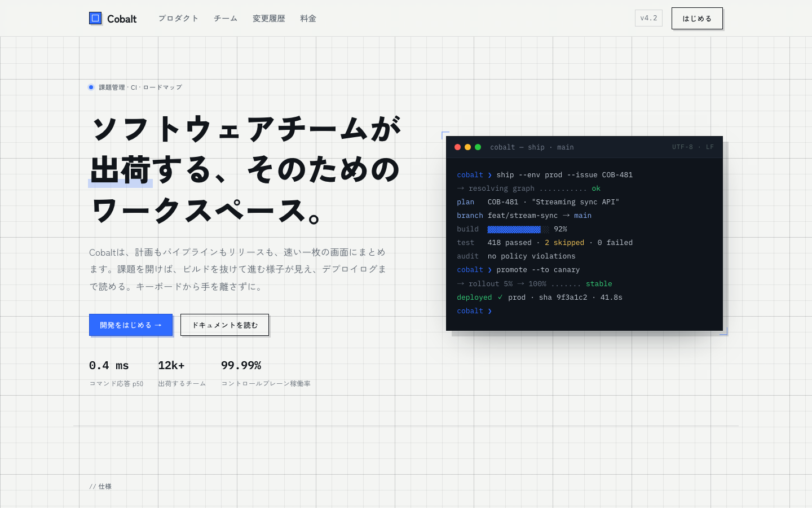Click the はじめる header button

[697, 19]
